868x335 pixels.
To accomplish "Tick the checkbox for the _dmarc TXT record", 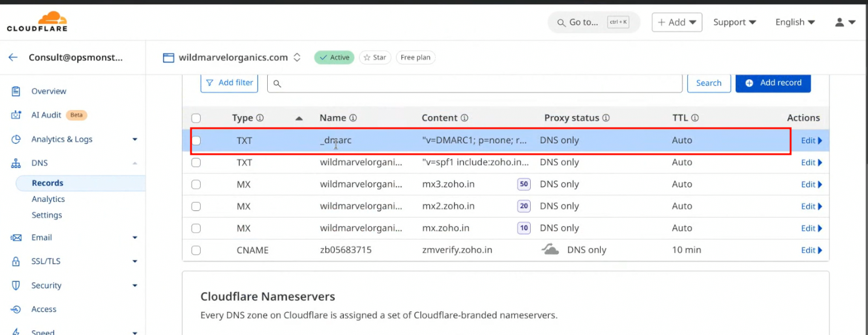I will pos(196,140).
